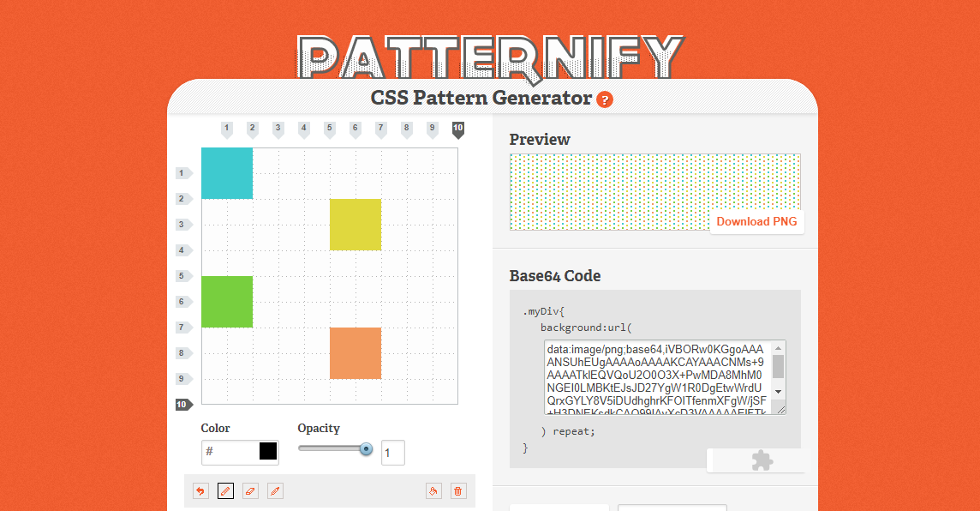Click the gray puzzle piece plugin placeholder

click(762, 461)
